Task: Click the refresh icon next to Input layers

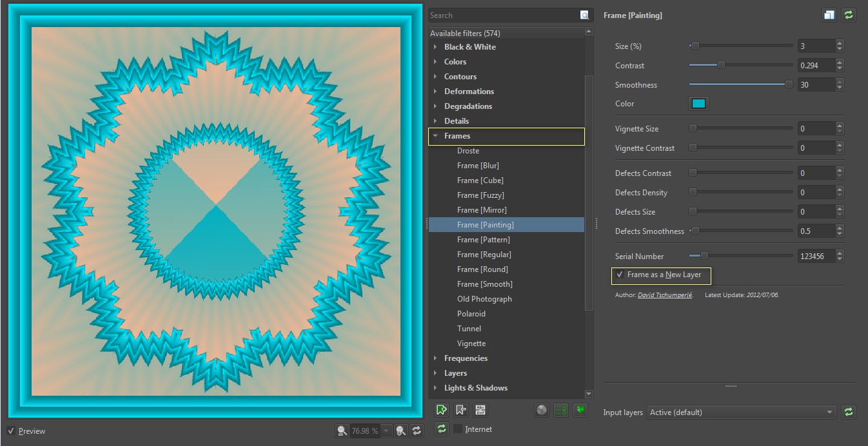Action: tap(849, 412)
